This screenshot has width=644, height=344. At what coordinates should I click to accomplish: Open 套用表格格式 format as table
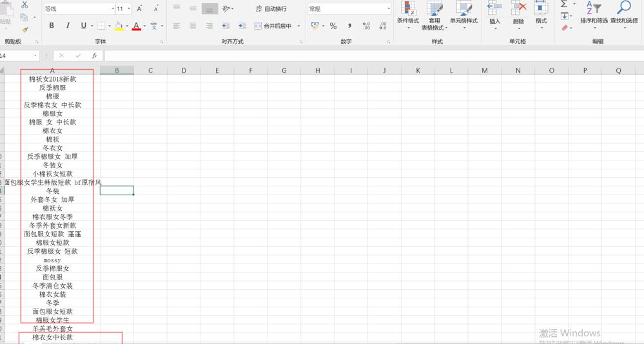(x=434, y=15)
